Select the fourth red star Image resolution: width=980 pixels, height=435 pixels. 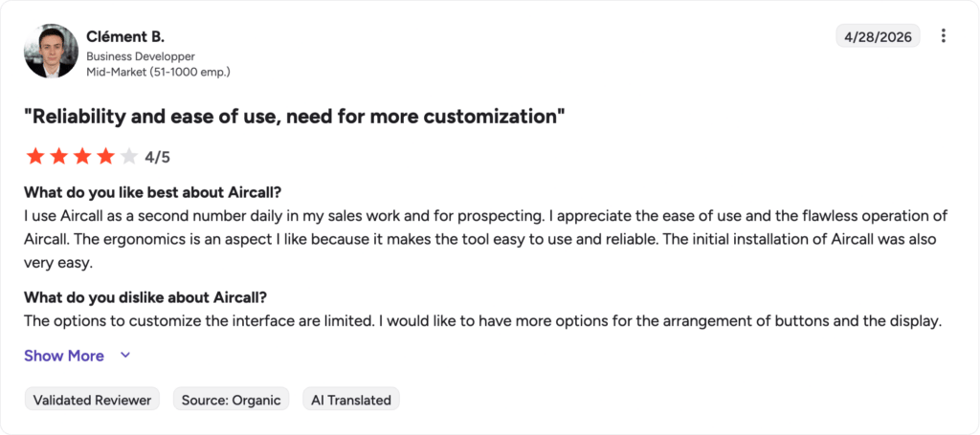click(x=105, y=157)
